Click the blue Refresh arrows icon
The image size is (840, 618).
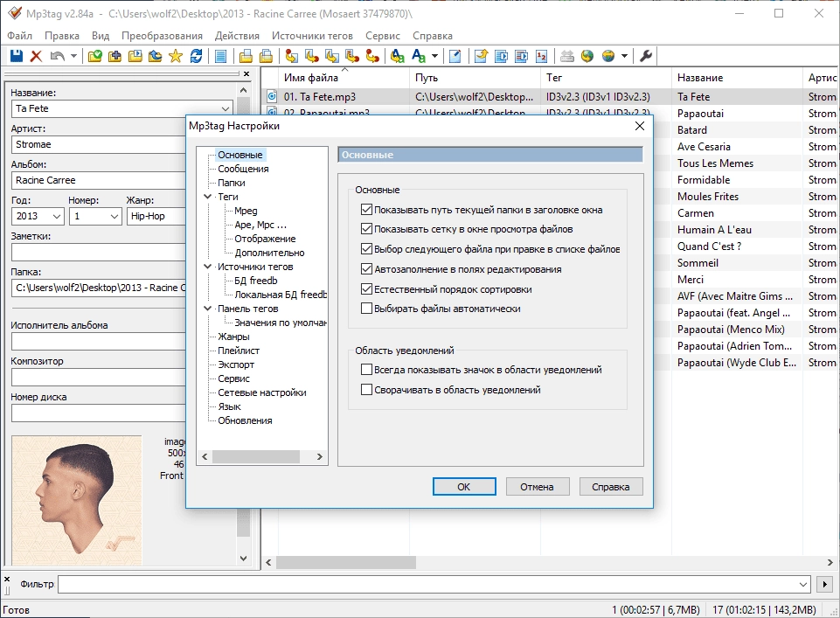click(x=196, y=56)
